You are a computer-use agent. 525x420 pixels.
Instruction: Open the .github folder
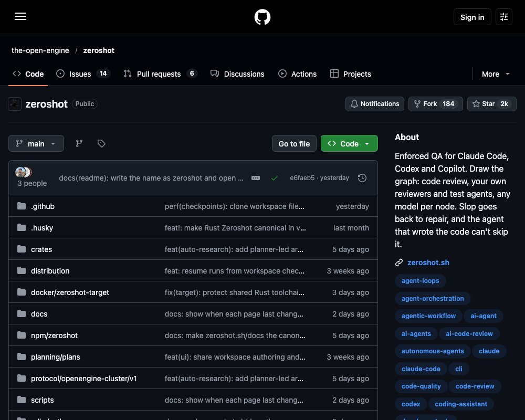[x=43, y=206]
